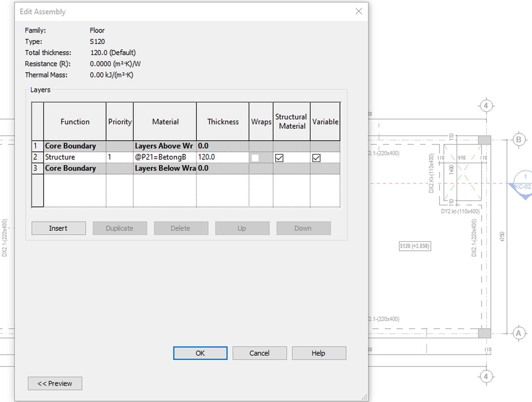This screenshot has height=402, width=532.
Task: Click Layers Above Wrap cell
Action: point(165,146)
